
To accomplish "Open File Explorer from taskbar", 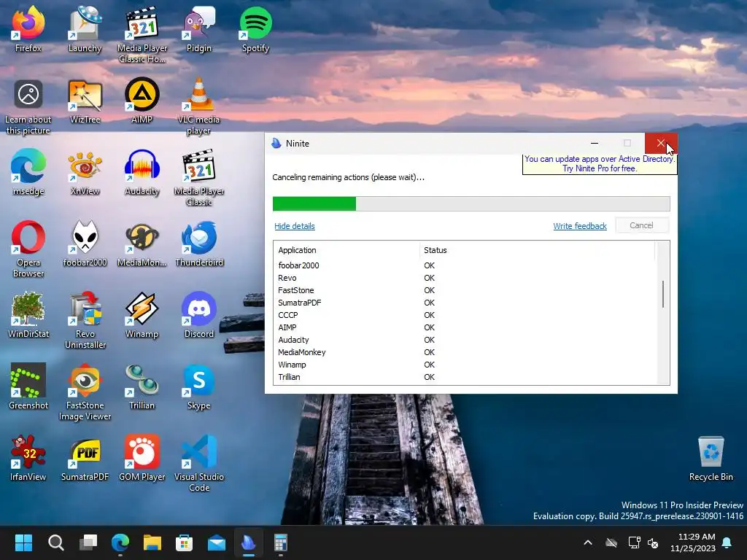I will 152,542.
